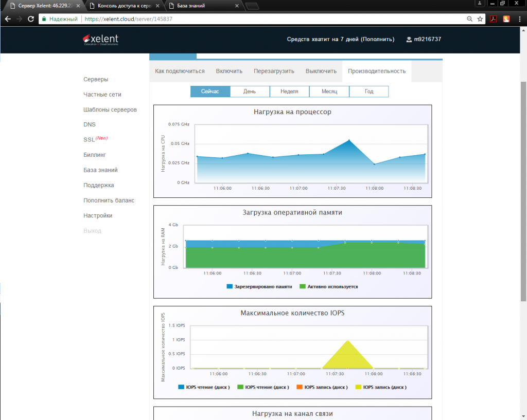The width and height of the screenshot is (527, 420).
Task: Click the Загрузка оперативной памяти chart title
Action: (292, 212)
